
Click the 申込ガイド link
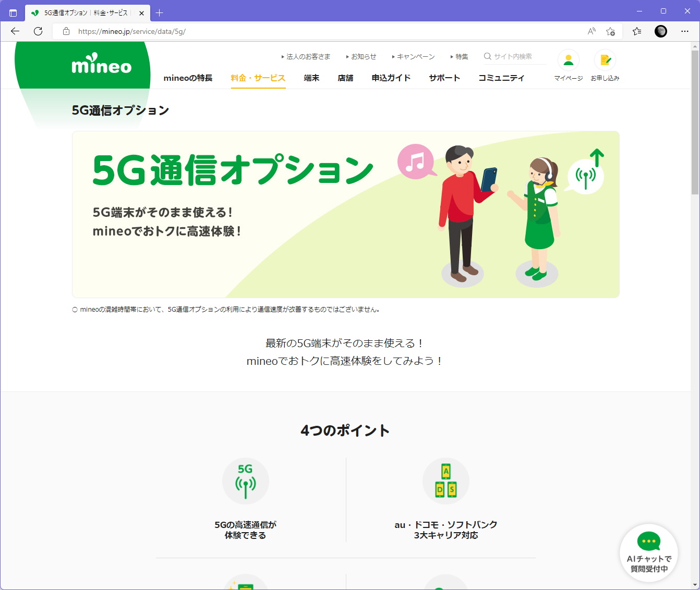point(390,78)
